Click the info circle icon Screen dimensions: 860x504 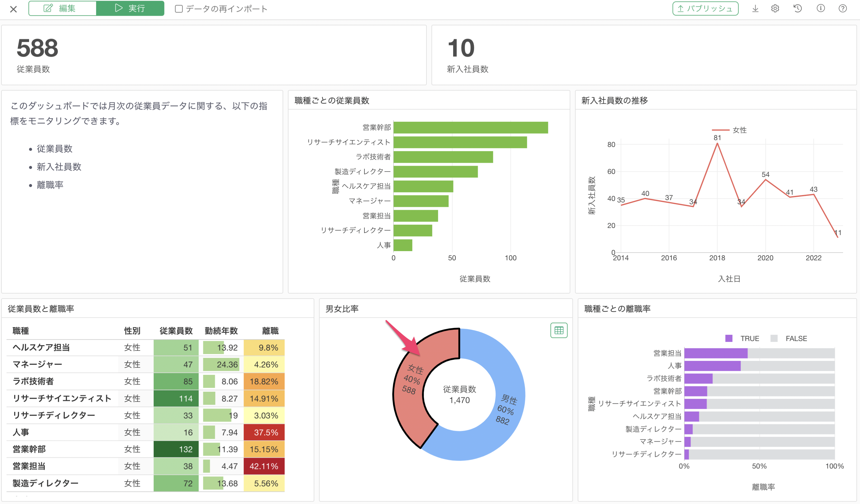coord(821,9)
